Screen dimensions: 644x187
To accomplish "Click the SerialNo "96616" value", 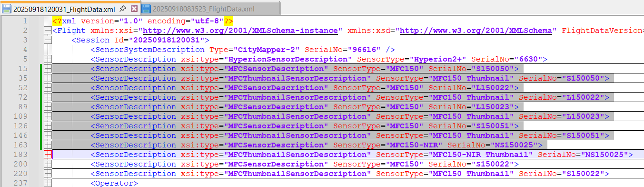I will point(364,50).
